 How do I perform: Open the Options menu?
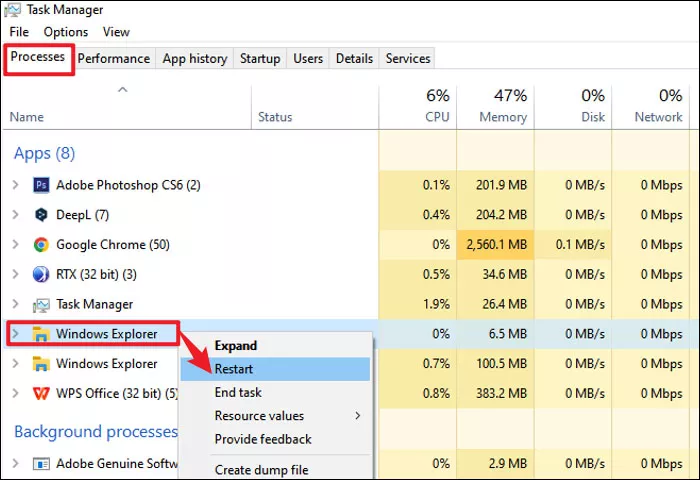pos(66,32)
